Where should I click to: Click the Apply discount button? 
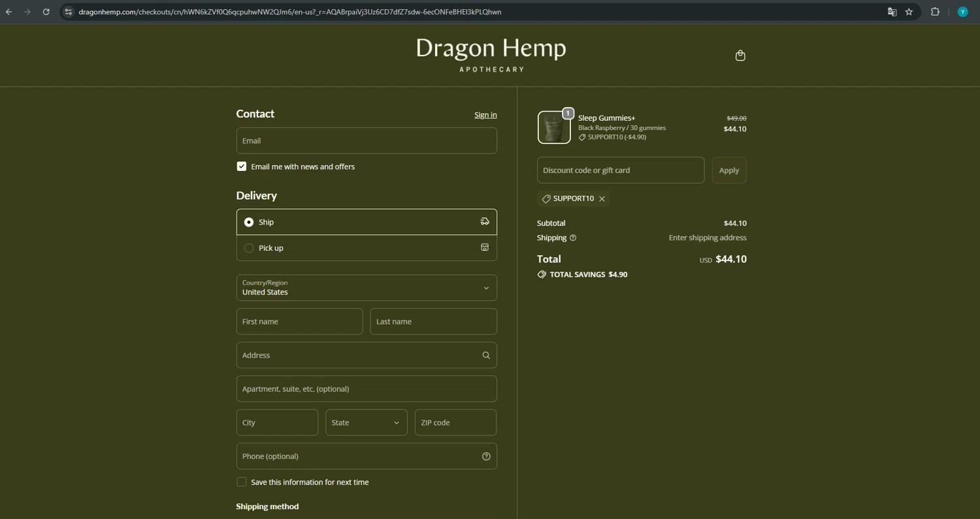(x=729, y=170)
